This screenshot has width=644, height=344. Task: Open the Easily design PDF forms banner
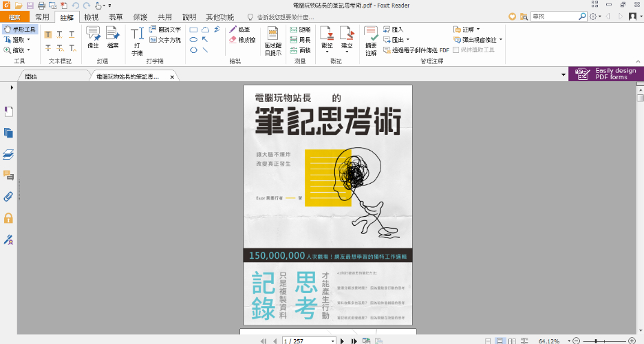(606, 74)
